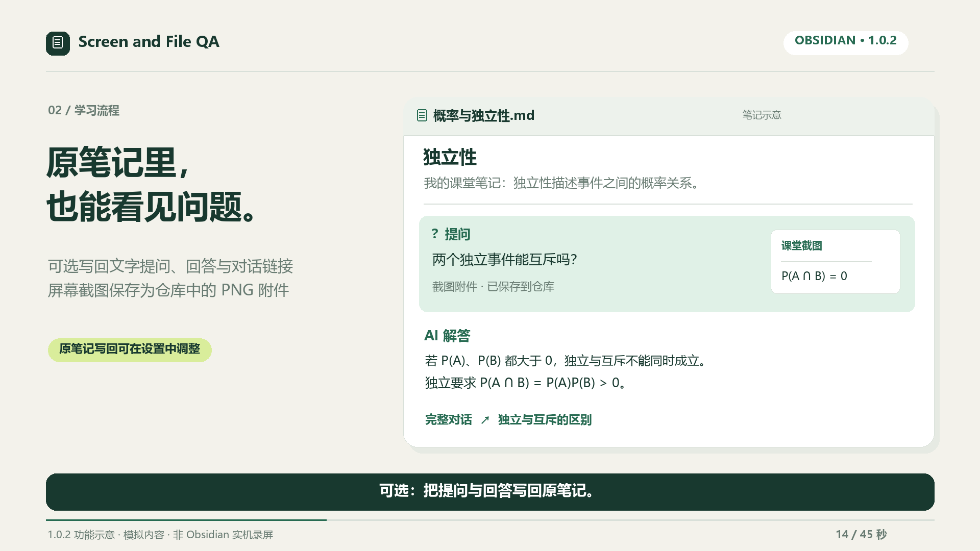
Task: Open the 独立与互斥的区别 conversation link
Action: pos(545,420)
